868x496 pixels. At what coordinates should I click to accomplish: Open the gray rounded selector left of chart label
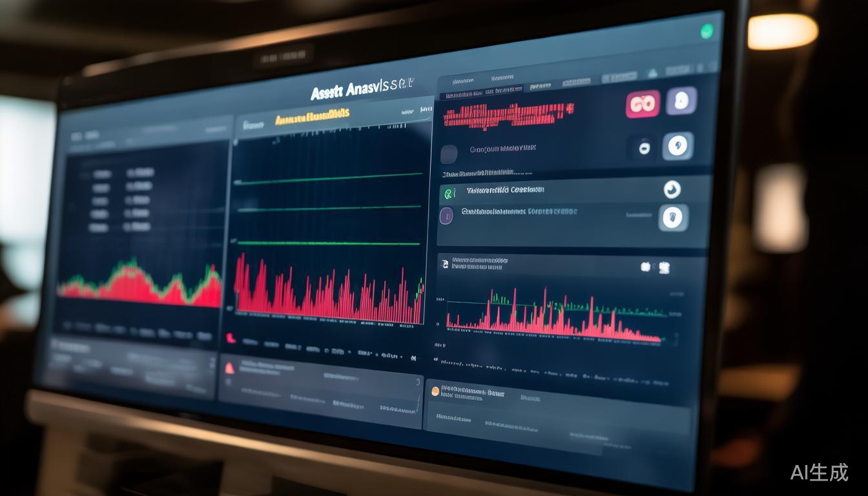click(449, 154)
